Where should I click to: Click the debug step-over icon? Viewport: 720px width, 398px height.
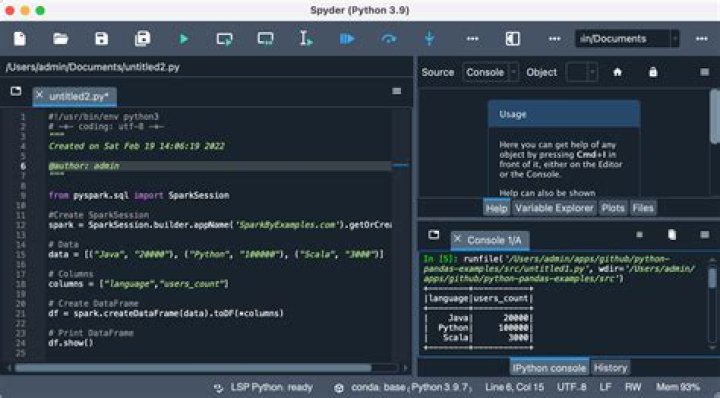tap(388, 39)
